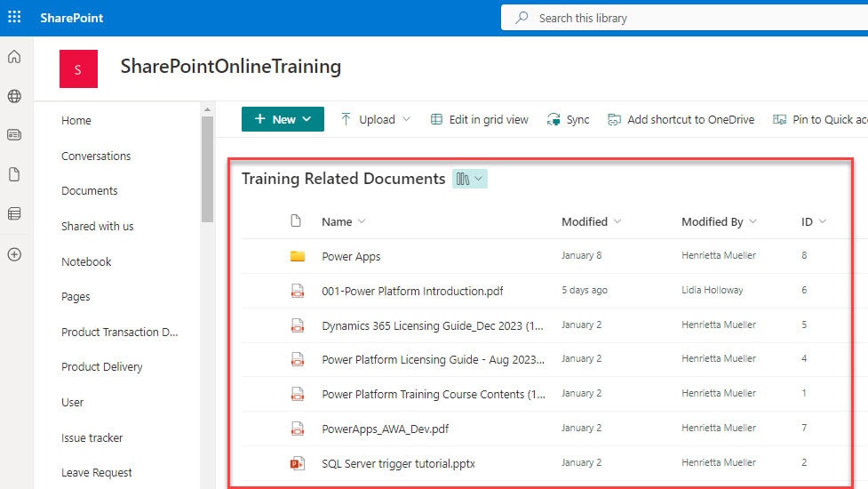The image size is (868, 489).
Task: Click Add shortcut to OneDrive
Action: (x=681, y=119)
